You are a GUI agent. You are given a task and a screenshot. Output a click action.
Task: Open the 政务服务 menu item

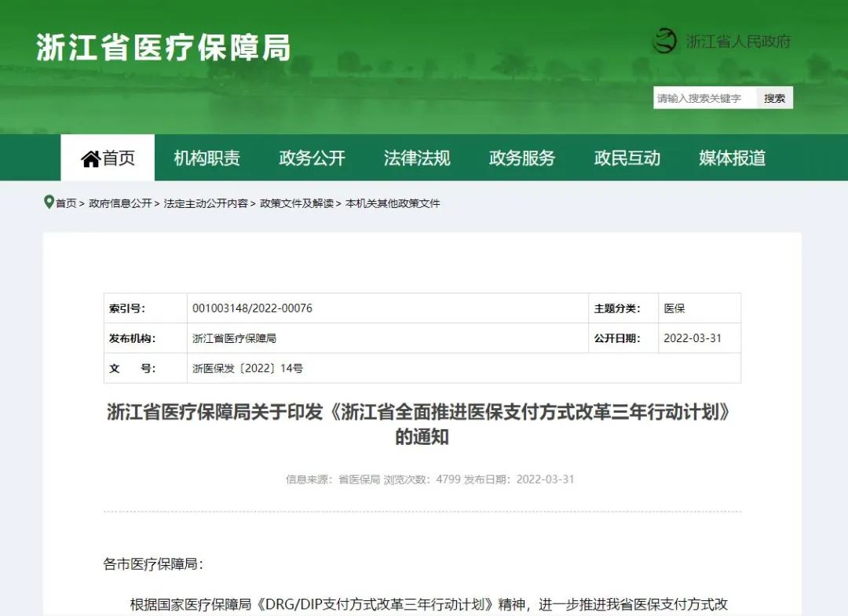(522, 158)
